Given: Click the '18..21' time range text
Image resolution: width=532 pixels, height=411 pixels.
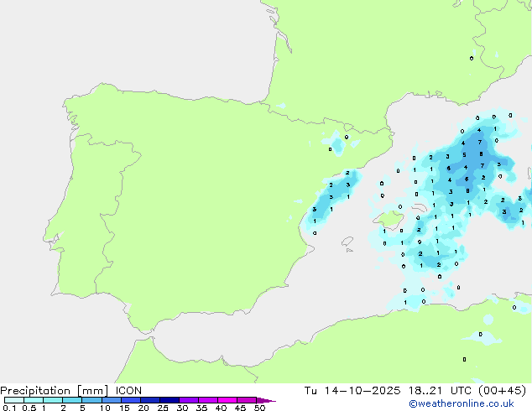Looking at the screenshot, I should pyautogui.click(x=425, y=391).
